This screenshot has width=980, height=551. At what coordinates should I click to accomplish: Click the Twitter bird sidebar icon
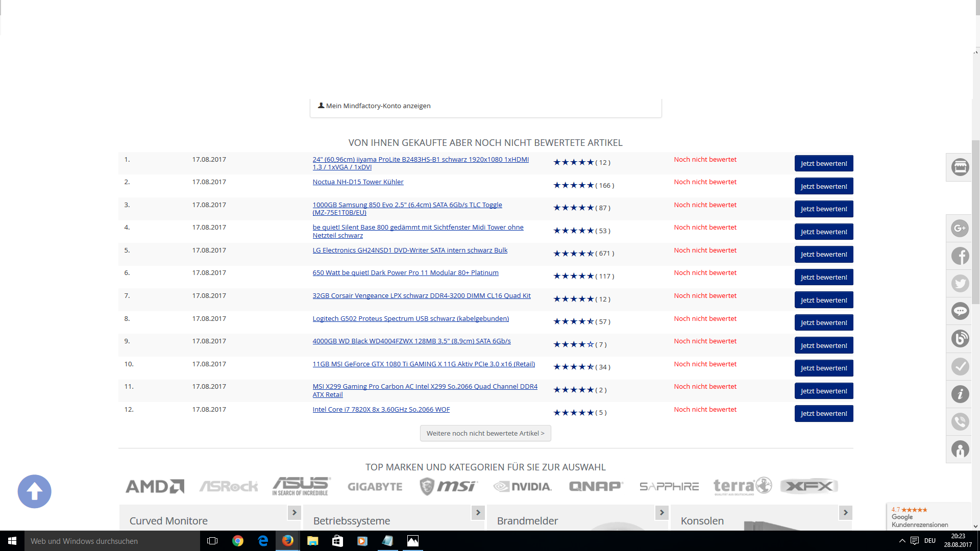tap(960, 283)
